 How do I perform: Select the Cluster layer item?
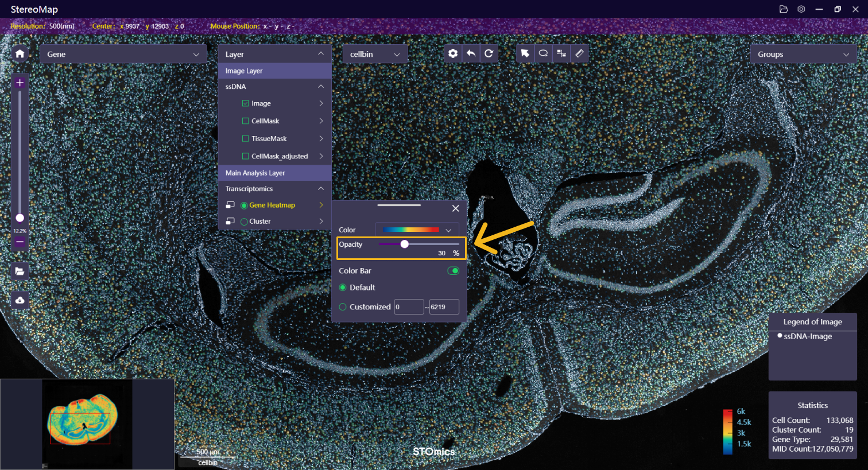[x=260, y=222]
